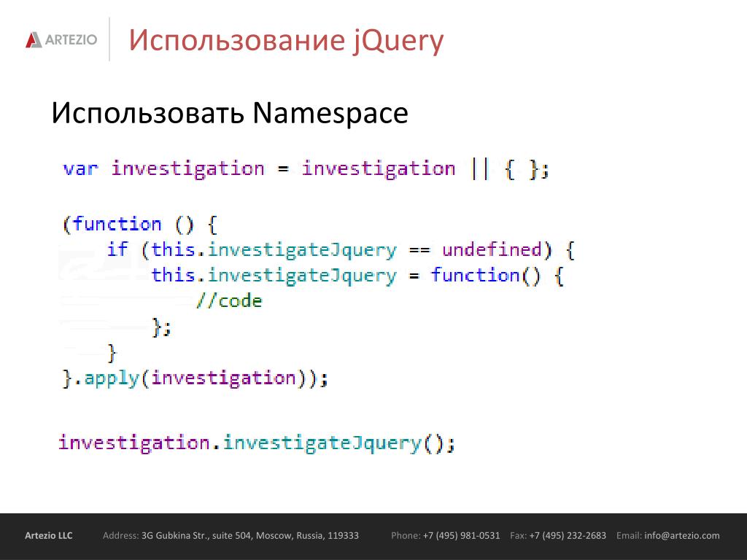
Task: Click the heading "Использовать Namespace"
Action: coord(230,113)
